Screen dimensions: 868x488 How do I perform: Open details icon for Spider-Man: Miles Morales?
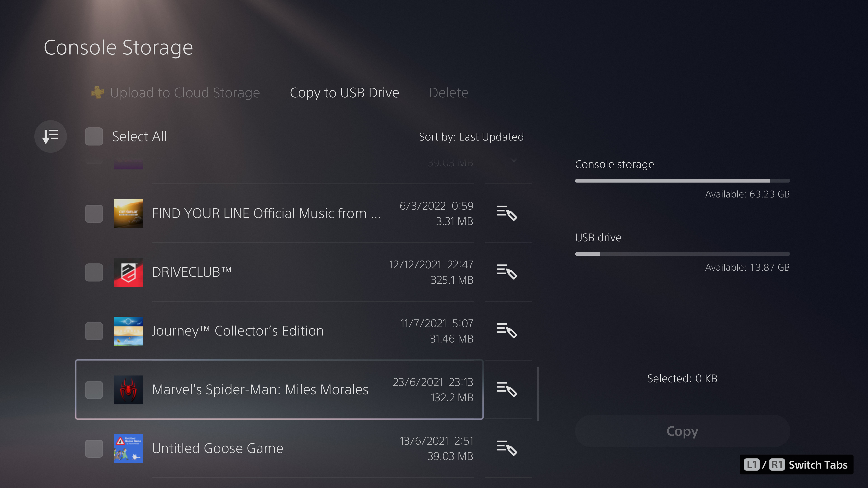coord(507,389)
